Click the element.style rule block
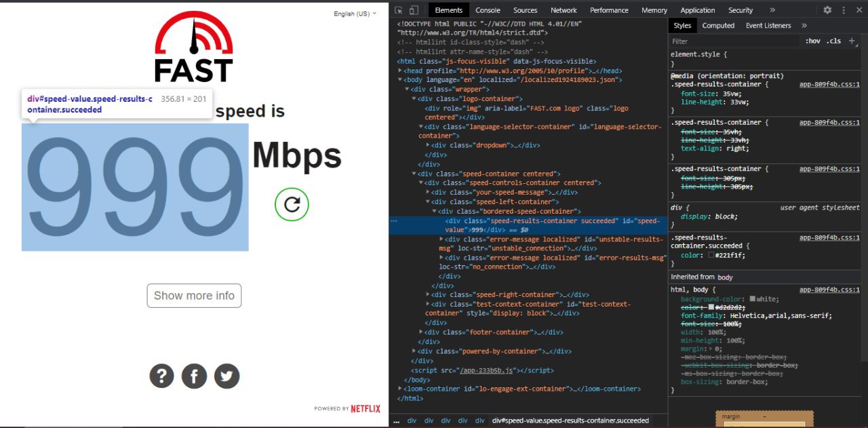 [766, 58]
